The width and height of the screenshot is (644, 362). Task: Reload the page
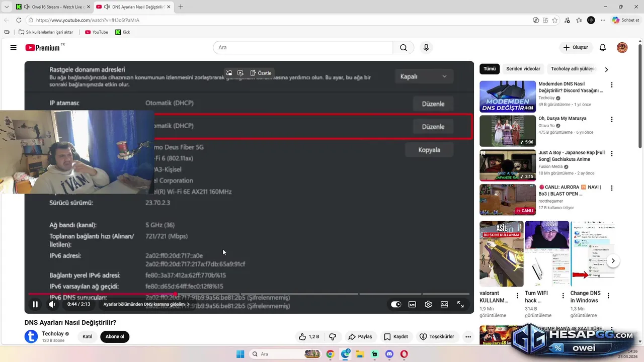point(19,20)
